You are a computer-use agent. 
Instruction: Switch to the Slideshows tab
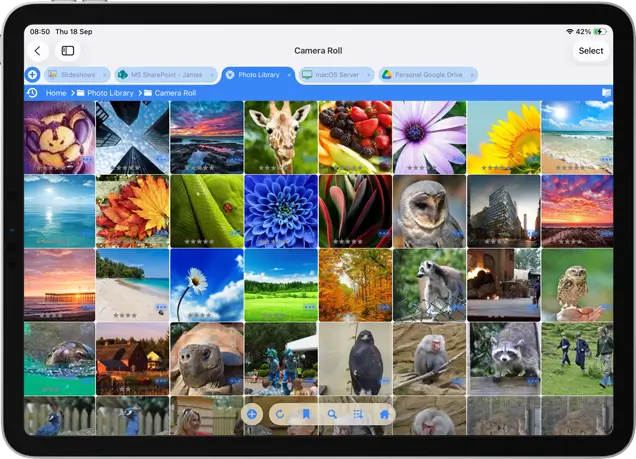tap(78, 75)
